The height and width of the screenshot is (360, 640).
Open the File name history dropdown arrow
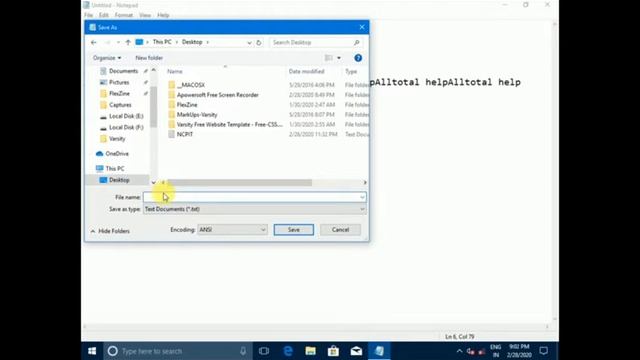[x=362, y=198]
